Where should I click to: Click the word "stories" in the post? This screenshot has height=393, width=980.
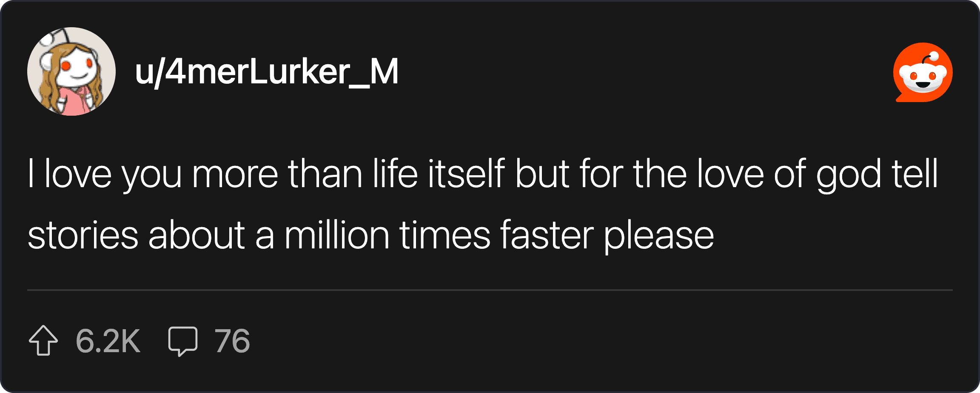coord(83,236)
